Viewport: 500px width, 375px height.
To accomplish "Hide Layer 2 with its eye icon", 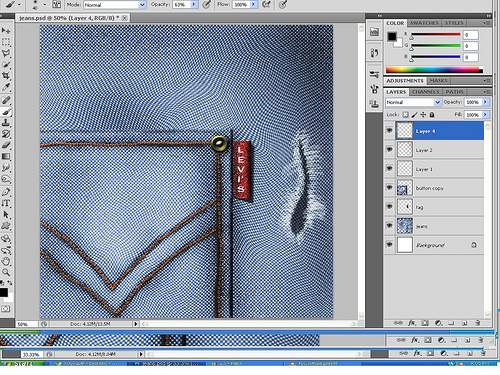I will (x=389, y=149).
